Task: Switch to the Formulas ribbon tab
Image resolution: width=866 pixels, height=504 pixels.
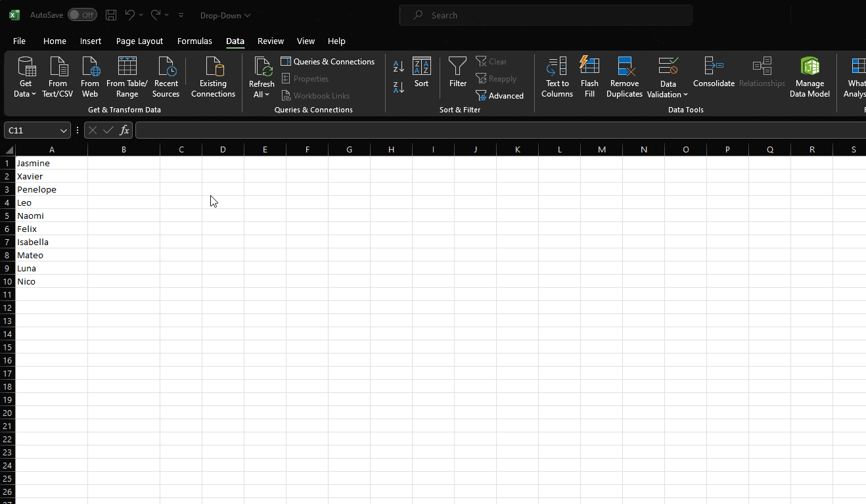Action: [194, 41]
